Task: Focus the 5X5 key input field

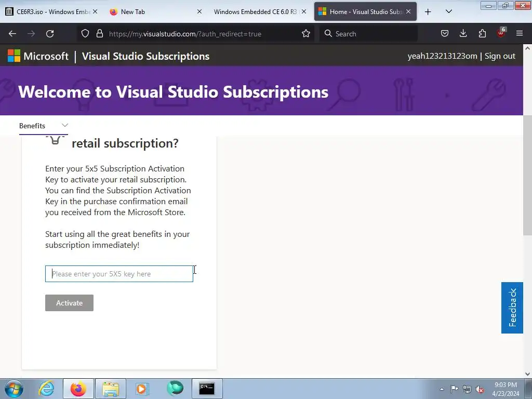Action: point(119,274)
